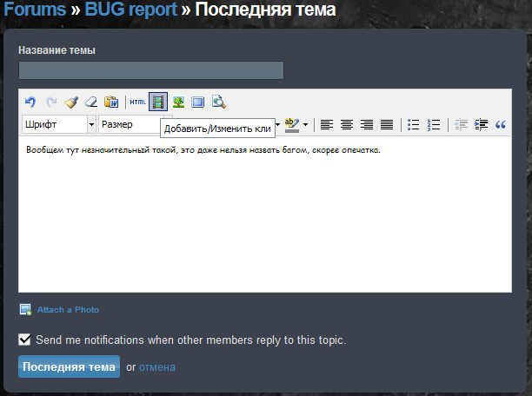
Task: Click the text highlight color icon
Action: click(292, 125)
